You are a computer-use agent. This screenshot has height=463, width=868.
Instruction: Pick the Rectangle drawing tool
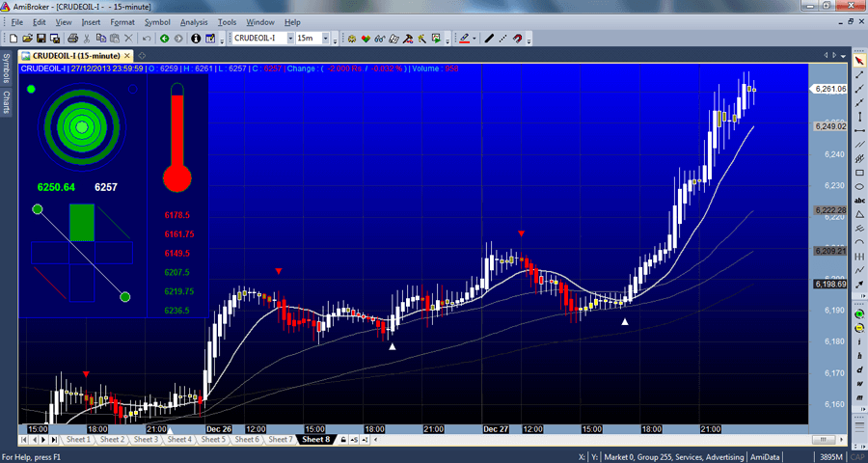[x=859, y=173]
